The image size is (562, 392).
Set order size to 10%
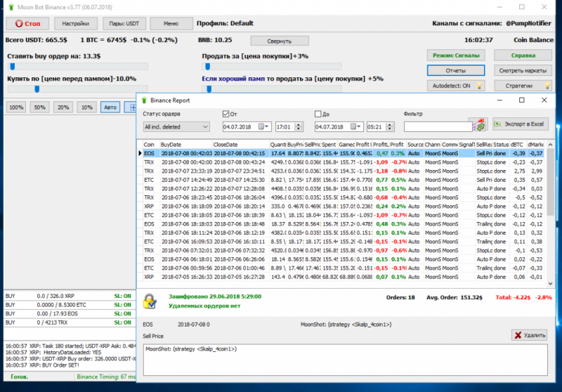pos(86,107)
